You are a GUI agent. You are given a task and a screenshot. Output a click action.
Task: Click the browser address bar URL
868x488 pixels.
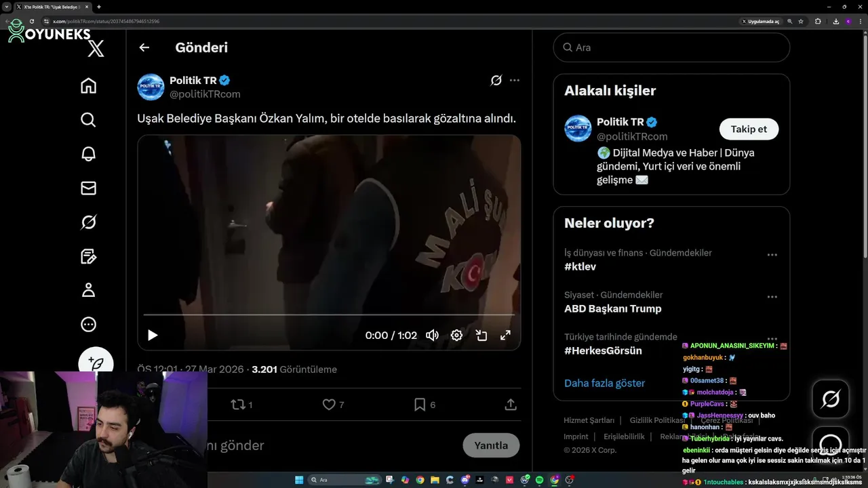[x=106, y=22]
